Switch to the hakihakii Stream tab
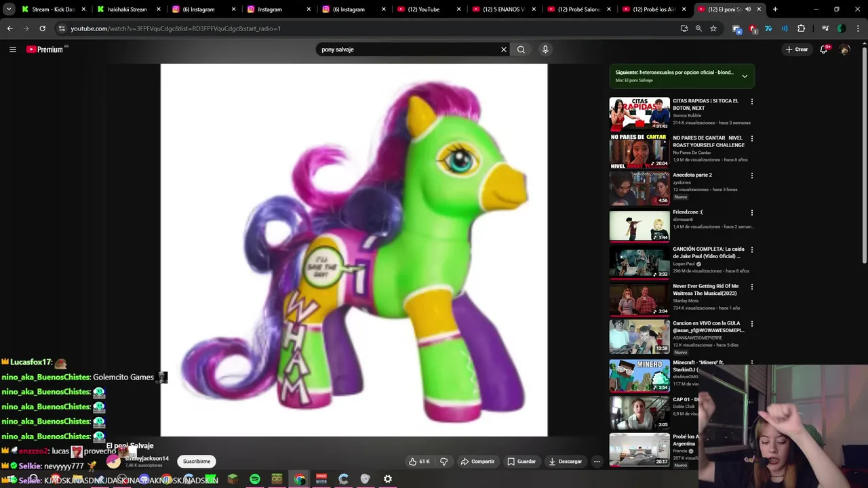868x488 pixels. click(129, 9)
